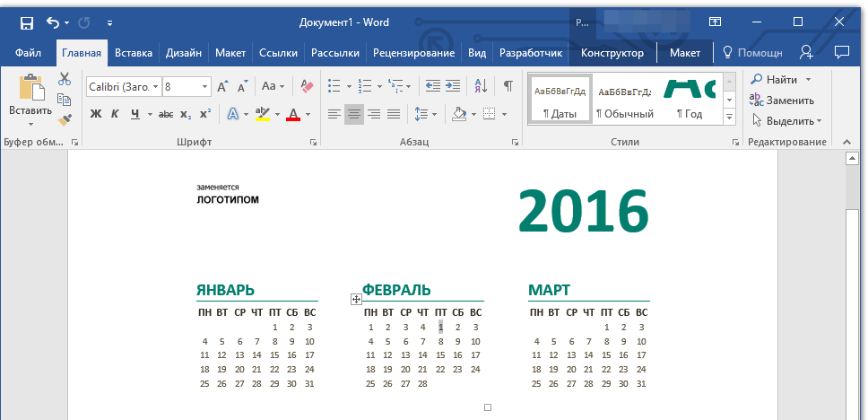Open the text highlight color picker
Screen dimensions: 868x420
pyautogui.click(x=276, y=115)
